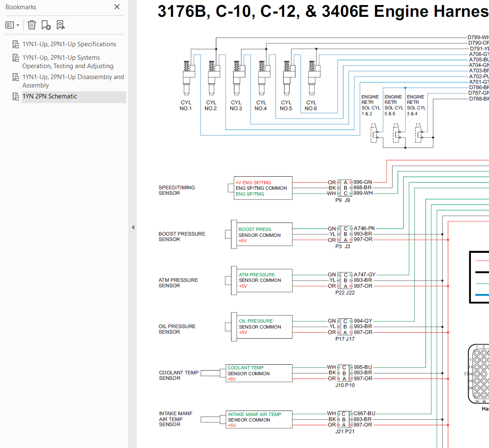Collapse the navigation pane with the arrow
This screenshot has width=489, height=448.
tap(133, 227)
